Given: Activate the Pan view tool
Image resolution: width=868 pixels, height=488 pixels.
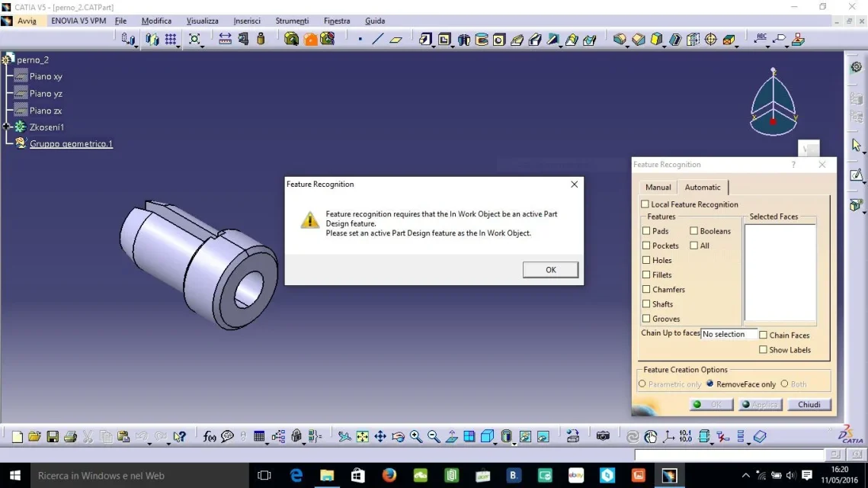Looking at the screenshot, I should pyautogui.click(x=380, y=436).
